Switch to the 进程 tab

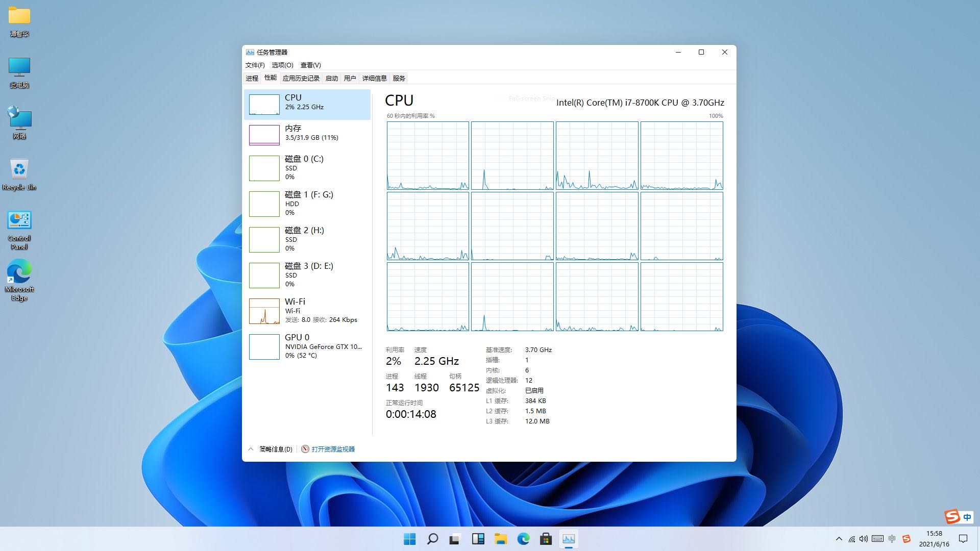(x=252, y=78)
